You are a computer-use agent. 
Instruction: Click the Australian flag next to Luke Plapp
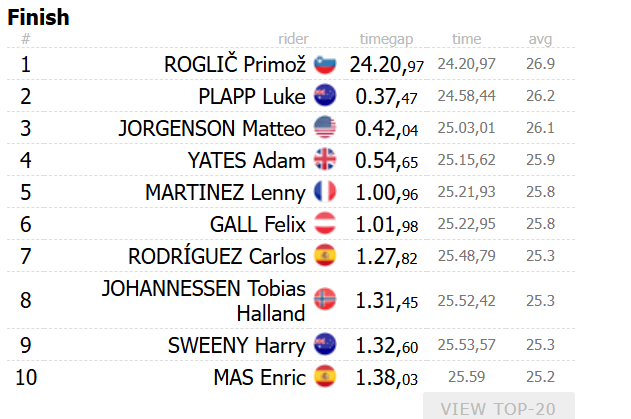pyautogui.click(x=325, y=96)
